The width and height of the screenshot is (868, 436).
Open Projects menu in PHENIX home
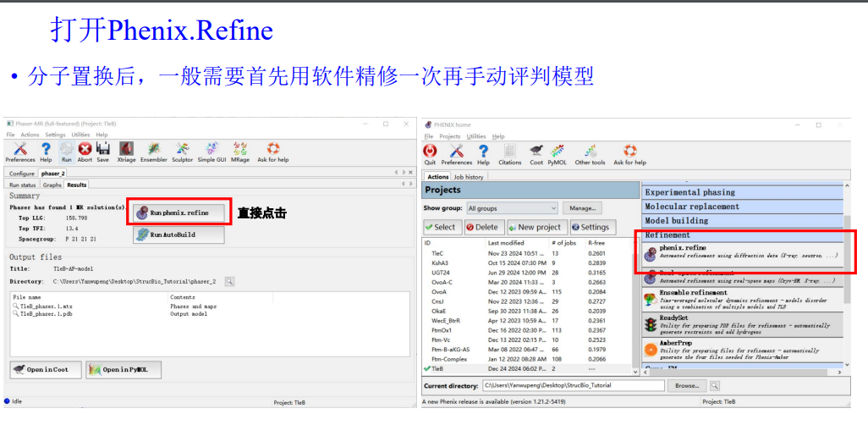tap(449, 136)
